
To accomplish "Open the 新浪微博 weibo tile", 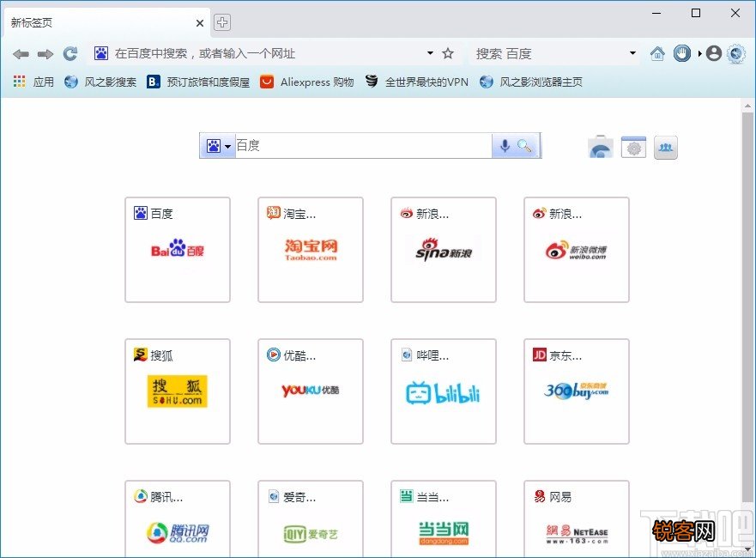I will coord(577,250).
